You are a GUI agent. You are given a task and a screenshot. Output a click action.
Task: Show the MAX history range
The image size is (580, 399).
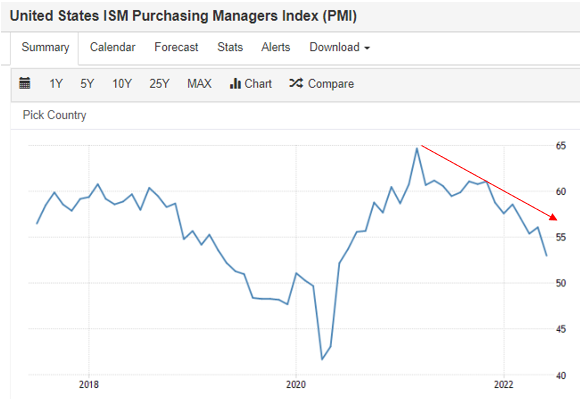pos(199,84)
